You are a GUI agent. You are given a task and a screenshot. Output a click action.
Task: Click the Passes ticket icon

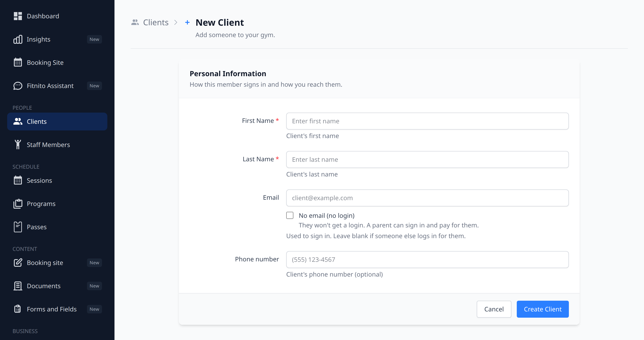(x=18, y=227)
